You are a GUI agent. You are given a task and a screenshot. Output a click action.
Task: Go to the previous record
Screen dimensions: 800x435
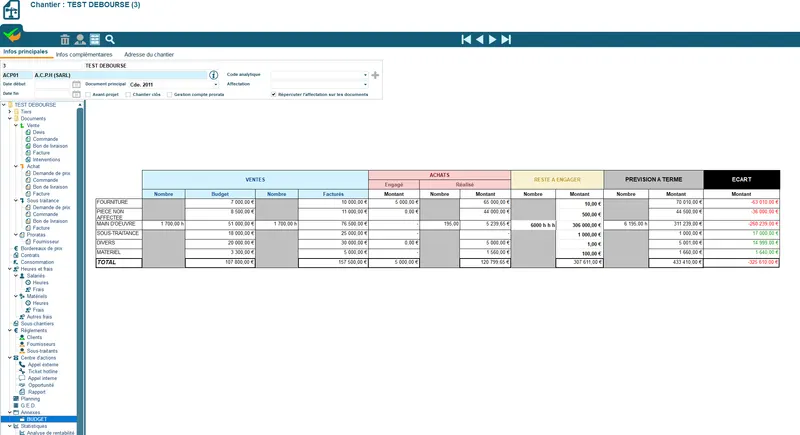pos(480,39)
